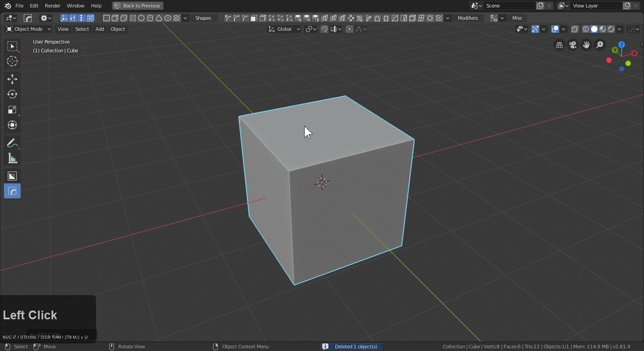
Task: Open the Render menu in the top bar
Action: tap(52, 6)
